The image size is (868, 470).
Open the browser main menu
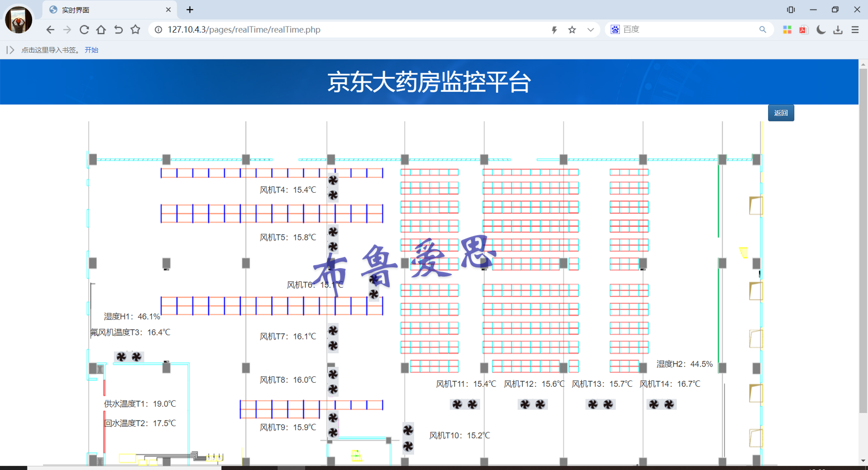coord(855,30)
